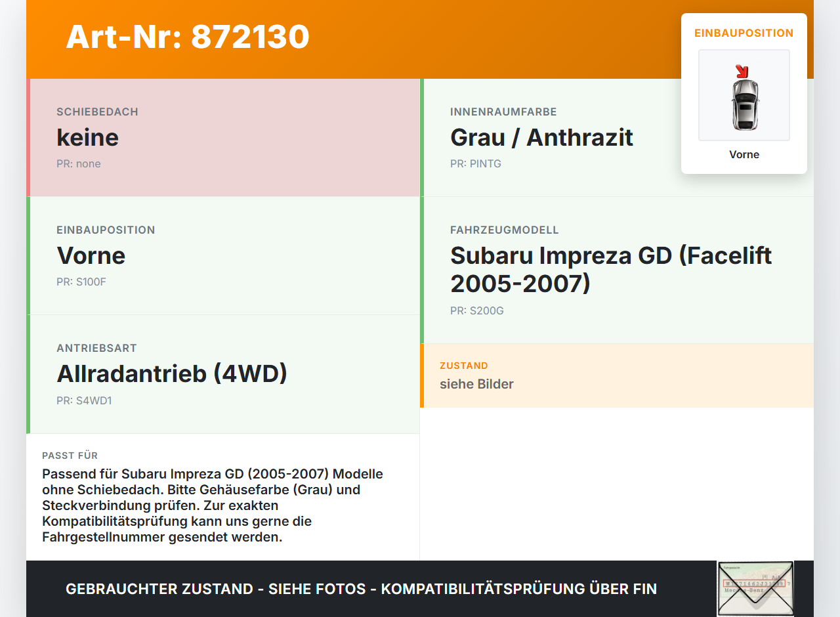
Task: Click the PASST FÜR section label
Action: 70,456
